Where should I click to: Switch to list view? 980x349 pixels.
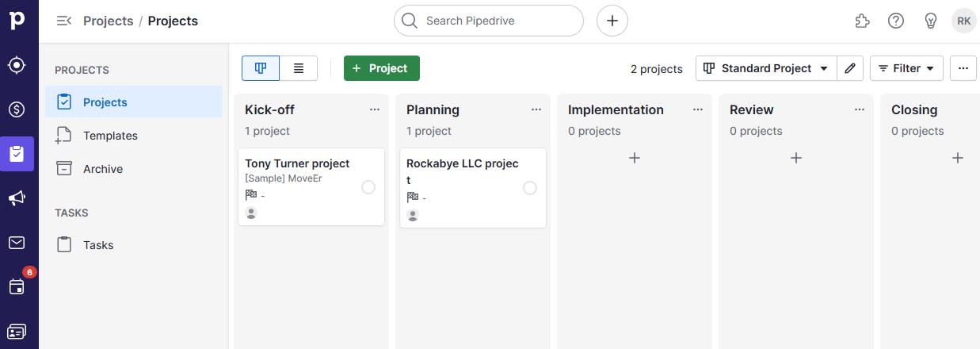coord(299,68)
